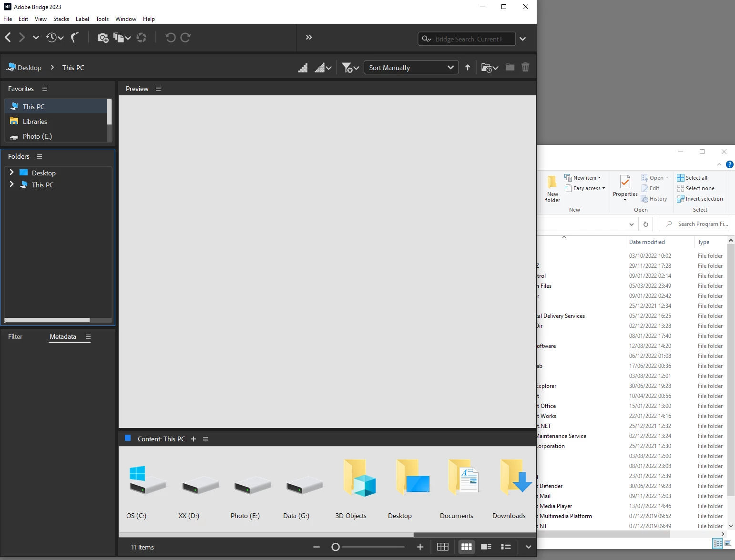This screenshot has height=560, width=735.
Task: Open Filter items by rating funnel
Action: coord(350,68)
